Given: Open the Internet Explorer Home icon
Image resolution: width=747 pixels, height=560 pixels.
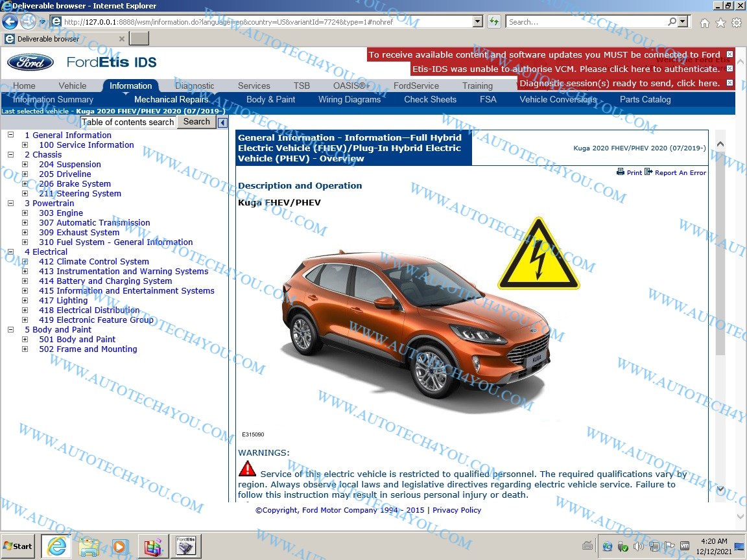Looking at the screenshot, I should [x=705, y=23].
